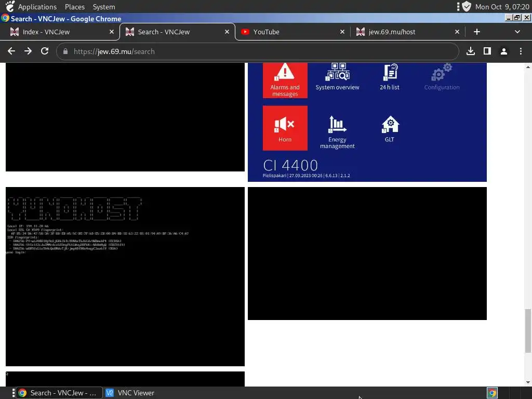Image resolution: width=532 pixels, height=399 pixels.
Task: Switch to the YouTube tab
Action: [292, 32]
